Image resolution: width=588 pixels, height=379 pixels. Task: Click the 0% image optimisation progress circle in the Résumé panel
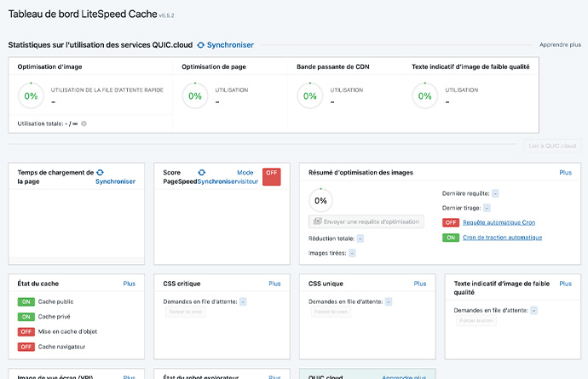[x=321, y=200]
